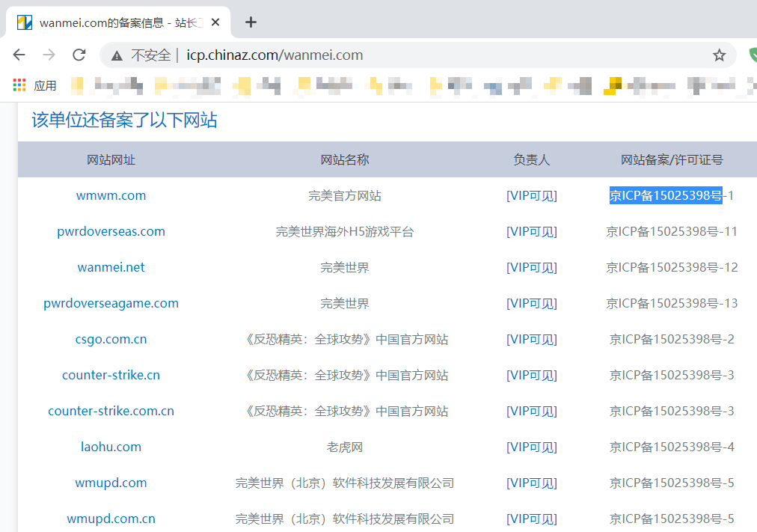Click site name 老虎网

(345, 447)
